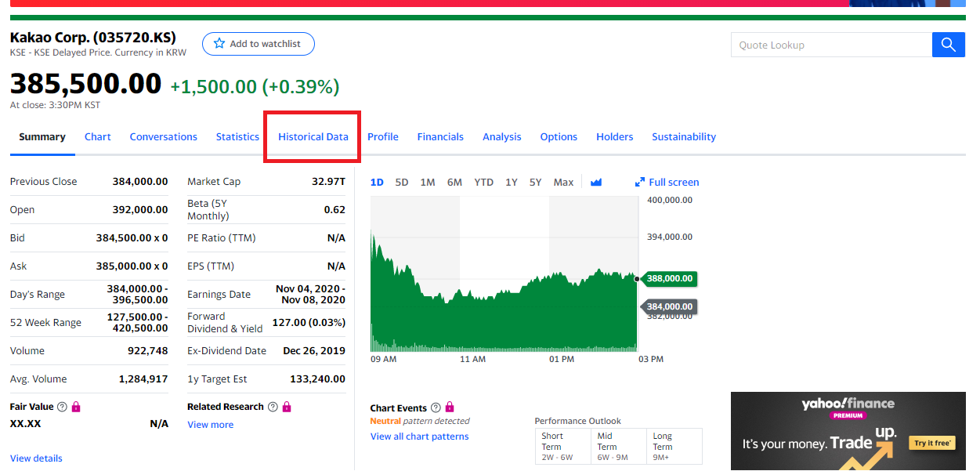980x471 pixels.
Task: Select the 1Y chart range
Action: 512,182
